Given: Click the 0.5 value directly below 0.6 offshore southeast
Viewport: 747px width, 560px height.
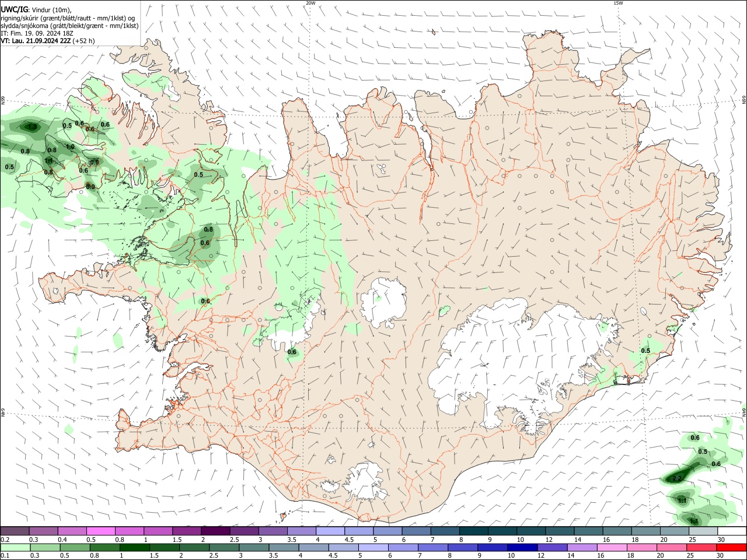Looking at the screenshot, I should (x=703, y=452).
